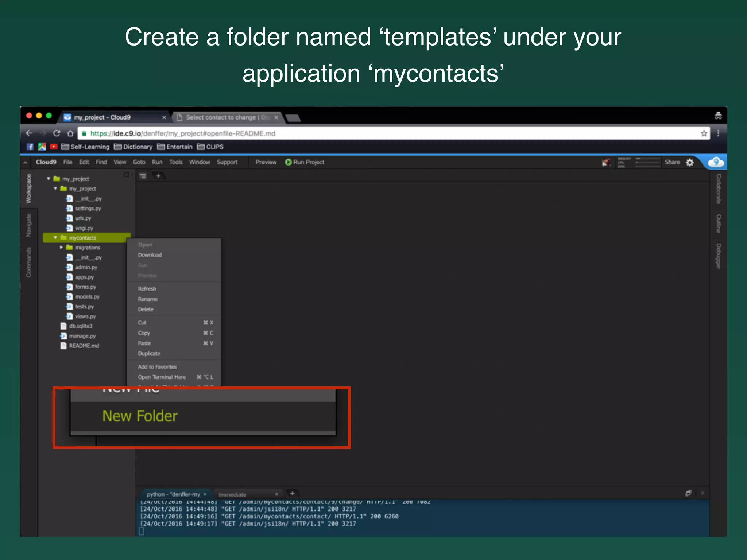This screenshot has width=747, height=560.
Task: Click the browser address bar
Action: (365, 133)
